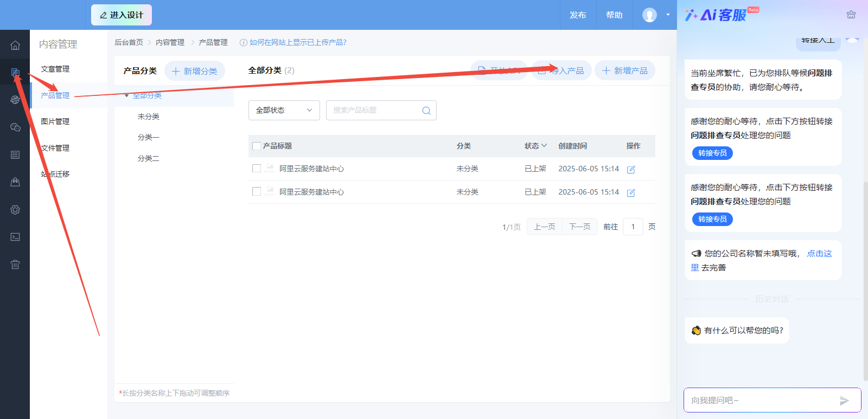
Task: Expand the 状态 column filter arrow
Action: click(544, 146)
